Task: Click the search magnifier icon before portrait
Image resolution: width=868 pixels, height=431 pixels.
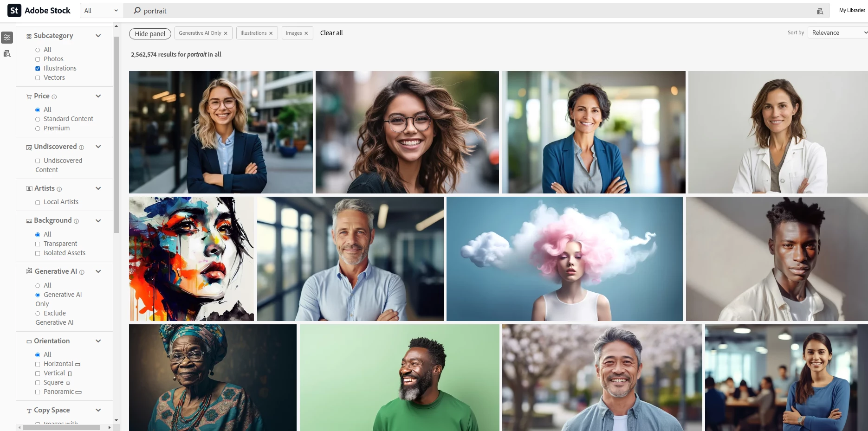Action: point(137,10)
